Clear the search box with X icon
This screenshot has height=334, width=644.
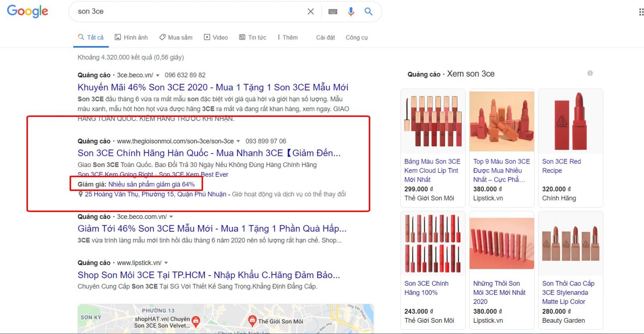(311, 12)
